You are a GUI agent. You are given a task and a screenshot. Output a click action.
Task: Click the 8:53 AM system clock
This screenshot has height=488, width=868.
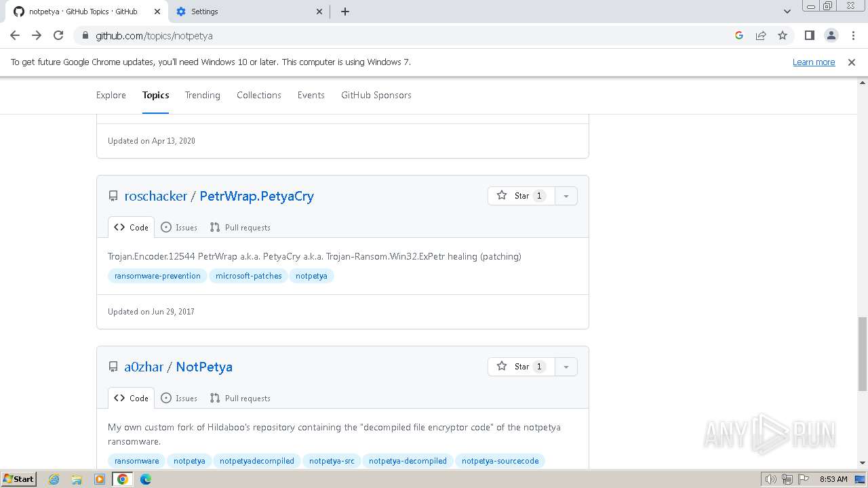point(833,479)
